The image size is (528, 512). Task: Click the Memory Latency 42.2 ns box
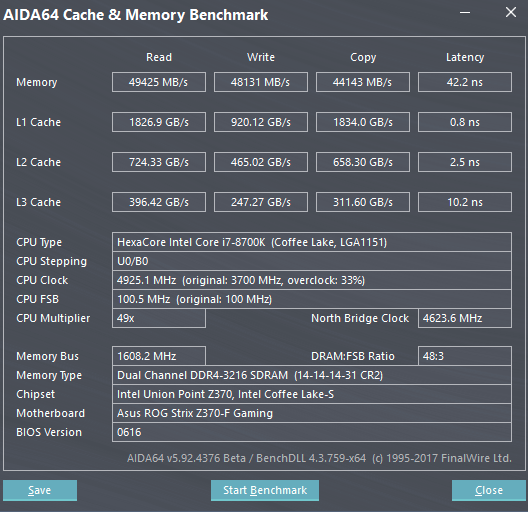coord(465,82)
